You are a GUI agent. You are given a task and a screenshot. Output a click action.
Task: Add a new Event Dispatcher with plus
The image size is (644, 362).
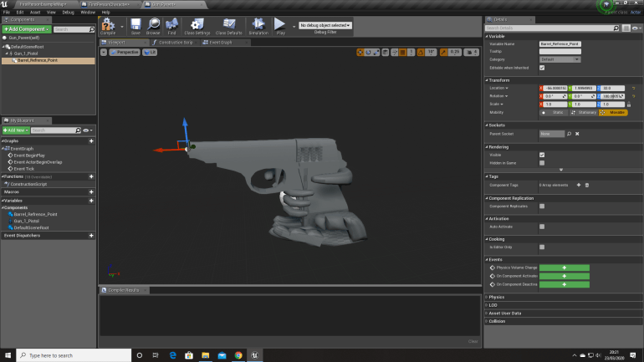tap(91, 236)
